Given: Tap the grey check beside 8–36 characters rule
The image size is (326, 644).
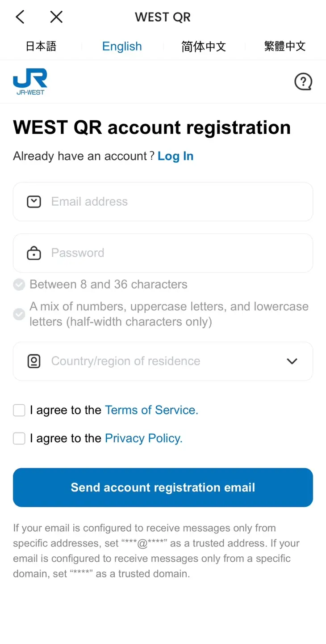Looking at the screenshot, I should tap(19, 284).
